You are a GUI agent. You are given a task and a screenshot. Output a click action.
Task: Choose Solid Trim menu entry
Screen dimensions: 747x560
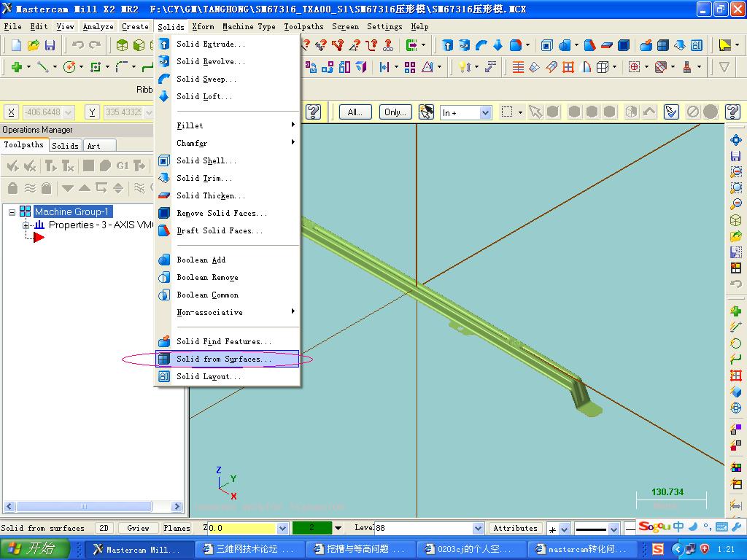[x=228, y=178]
